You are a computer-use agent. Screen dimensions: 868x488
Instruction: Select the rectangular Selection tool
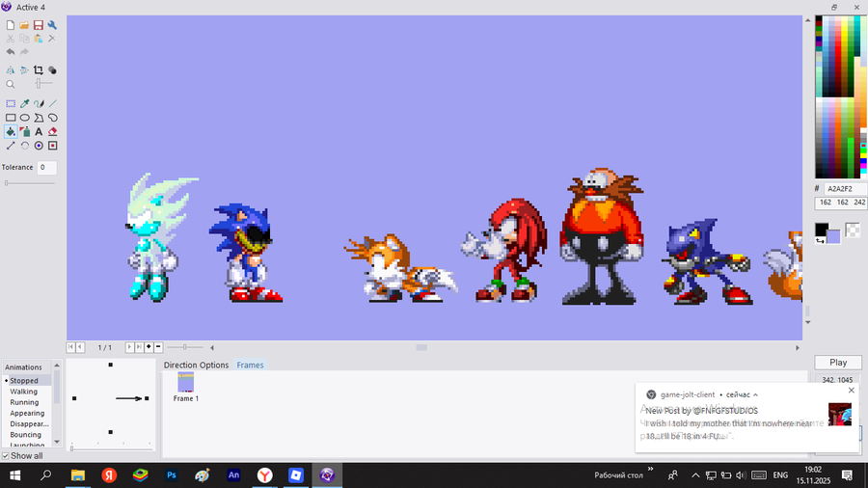pos(11,103)
